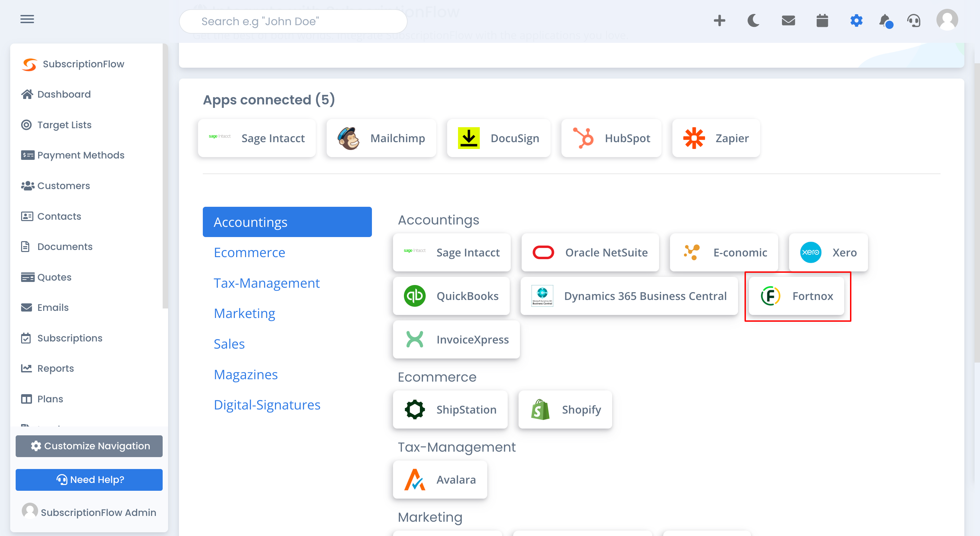Open Emails in sidebar

[45, 307]
